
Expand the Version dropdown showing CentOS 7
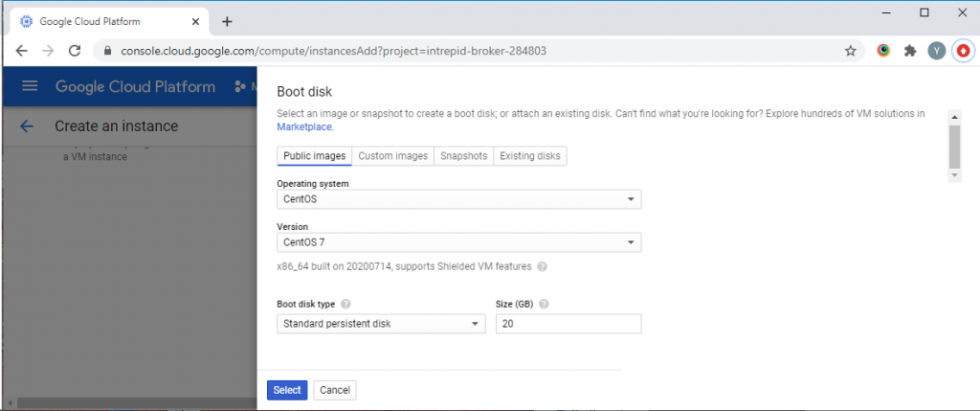(458, 242)
